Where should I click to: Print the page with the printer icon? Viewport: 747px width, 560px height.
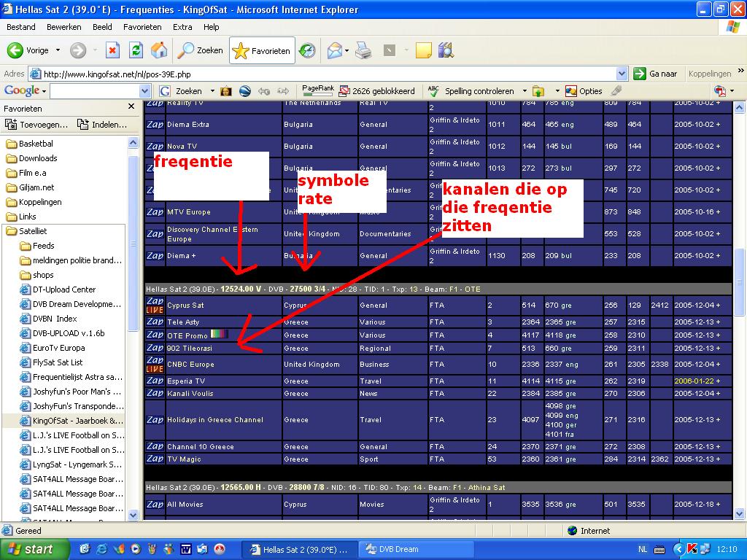tap(363, 50)
